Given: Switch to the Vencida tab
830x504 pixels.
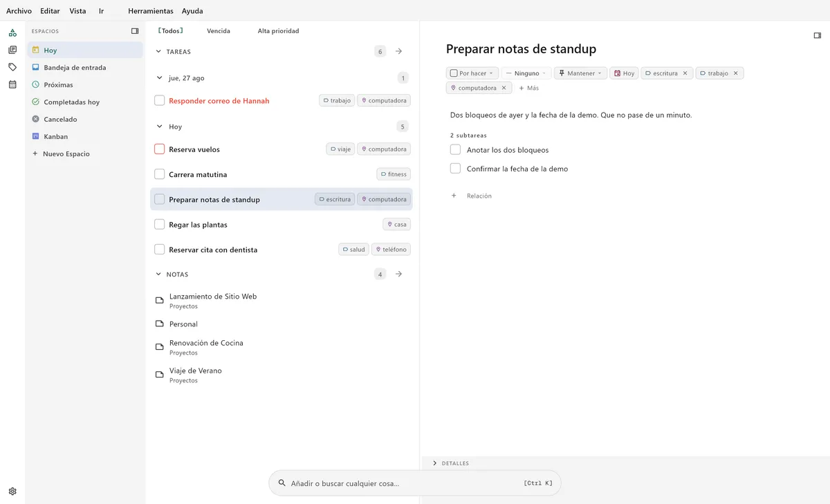Looking at the screenshot, I should (219, 31).
